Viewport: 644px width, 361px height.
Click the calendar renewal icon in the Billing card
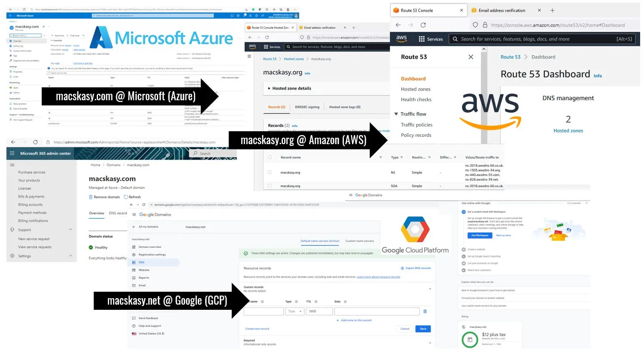(470, 340)
